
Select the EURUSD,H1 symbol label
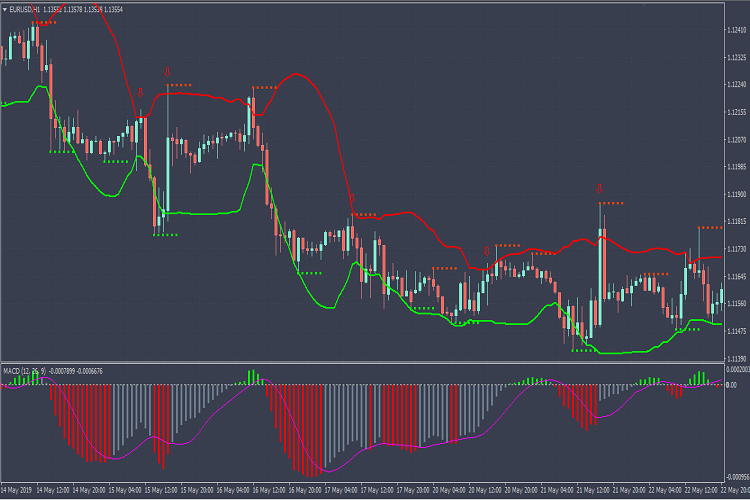click(24, 10)
